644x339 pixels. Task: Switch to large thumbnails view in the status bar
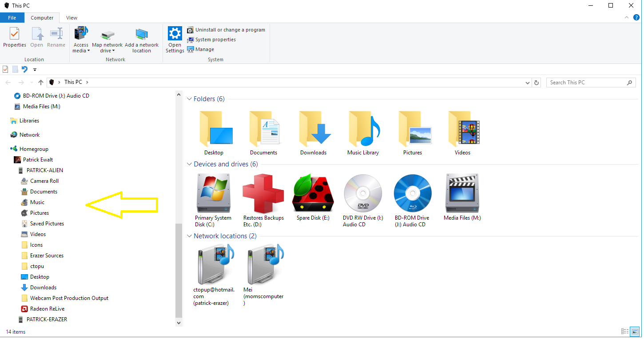(634, 331)
